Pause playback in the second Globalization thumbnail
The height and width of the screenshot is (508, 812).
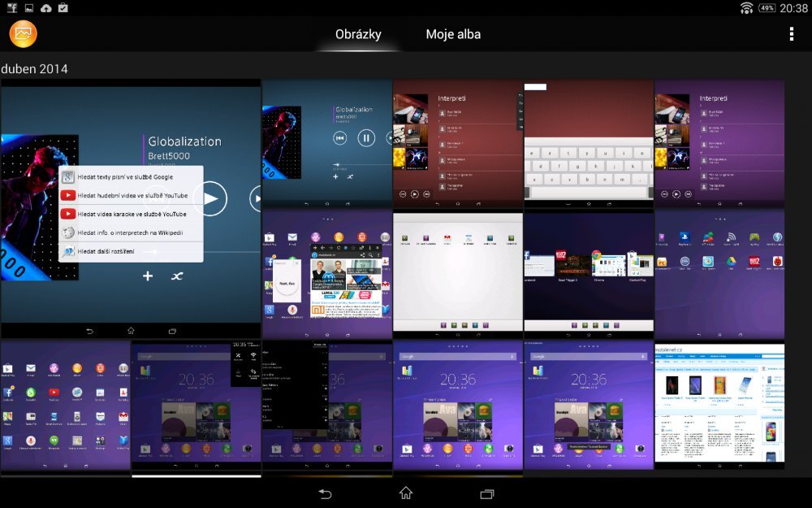pyautogui.click(x=365, y=137)
